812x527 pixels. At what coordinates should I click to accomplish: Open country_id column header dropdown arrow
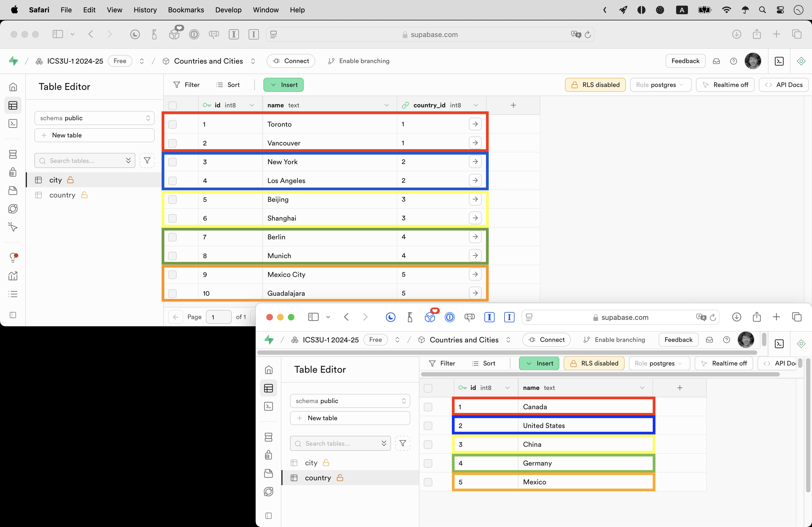click(x=476, y=105)
